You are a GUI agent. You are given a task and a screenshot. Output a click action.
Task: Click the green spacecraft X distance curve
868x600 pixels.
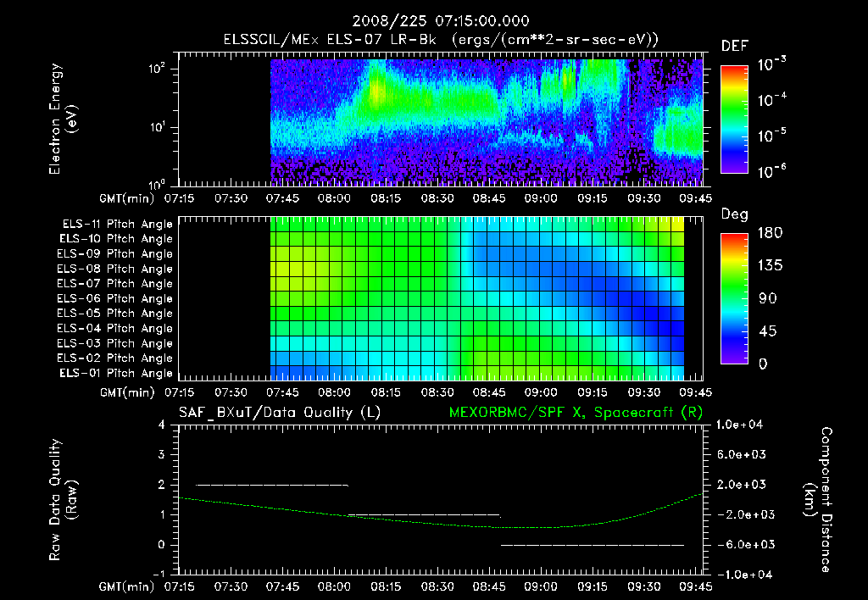click(441, 523)
